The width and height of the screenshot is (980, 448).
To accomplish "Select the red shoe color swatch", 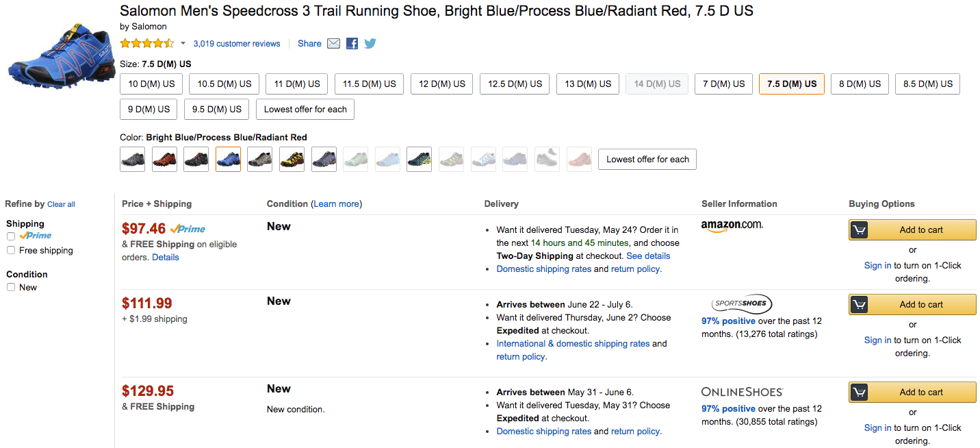I will tap(164, 160).
